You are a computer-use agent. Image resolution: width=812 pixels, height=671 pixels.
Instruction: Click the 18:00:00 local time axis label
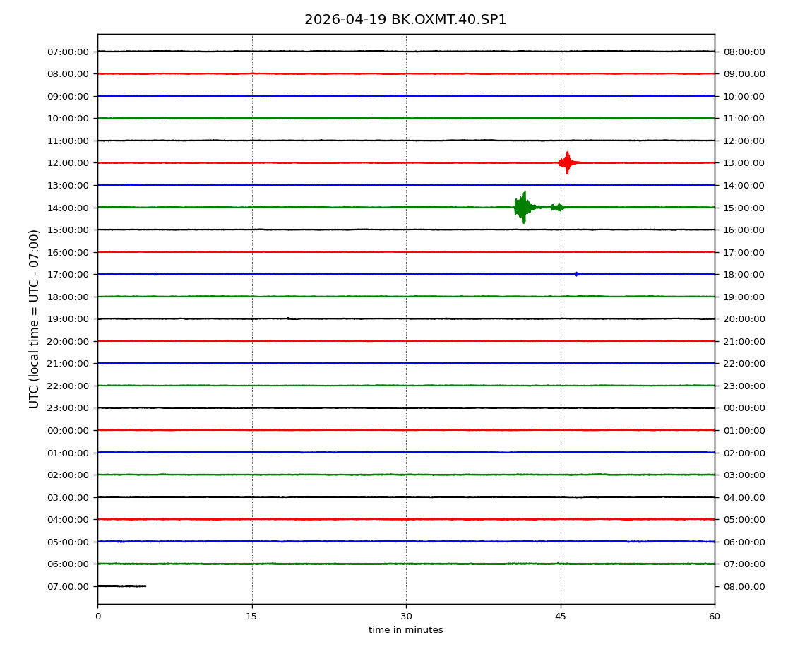pos(744,275)
